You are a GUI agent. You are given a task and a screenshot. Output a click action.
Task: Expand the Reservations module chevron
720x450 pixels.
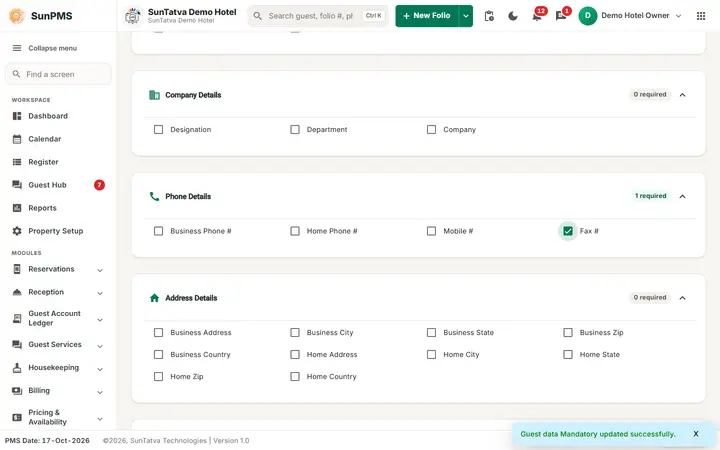[100, 270]
